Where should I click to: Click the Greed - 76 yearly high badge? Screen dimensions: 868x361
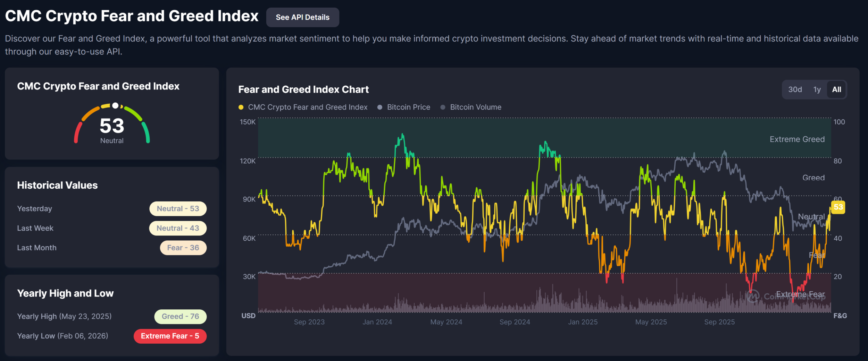point(180,316)
